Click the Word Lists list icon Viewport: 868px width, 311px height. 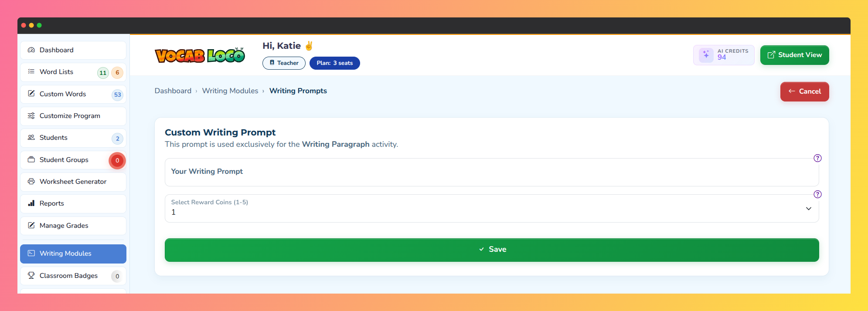[31, 71]
